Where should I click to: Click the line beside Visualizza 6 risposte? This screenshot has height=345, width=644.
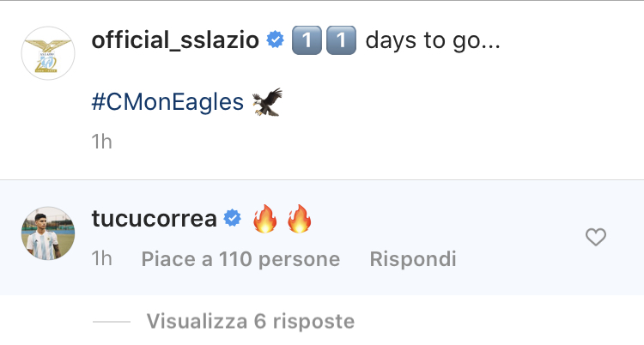pyautogui.click(x=112, y=322)
